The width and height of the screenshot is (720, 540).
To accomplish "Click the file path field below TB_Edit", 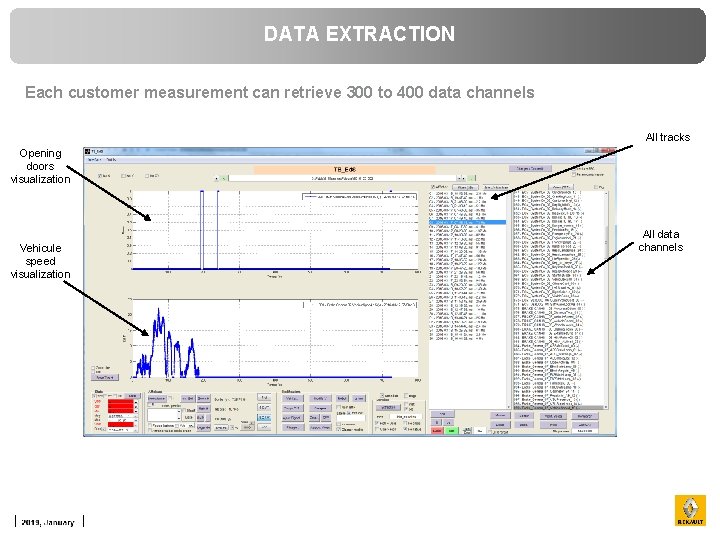I will (x=342, y=178).
